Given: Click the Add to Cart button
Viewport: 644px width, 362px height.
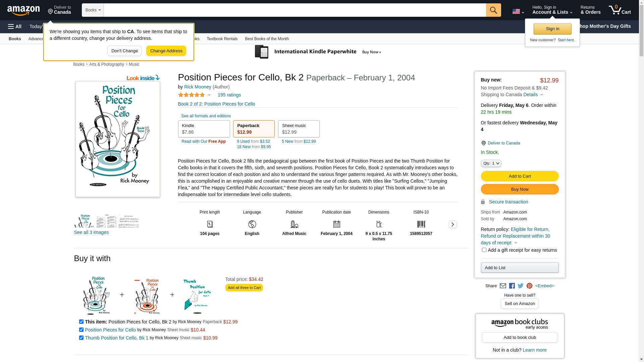Looking at the screenshot, I should (x=520, y=176).
